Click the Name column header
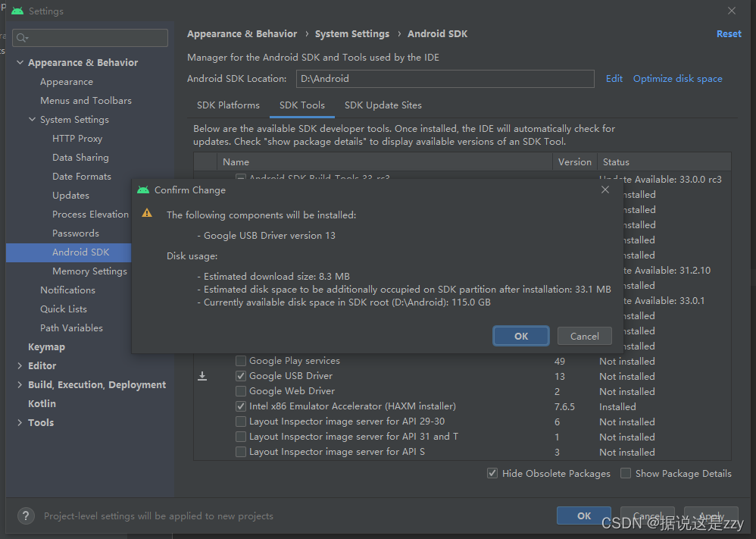756x539 pixels. tap(384, 162)
